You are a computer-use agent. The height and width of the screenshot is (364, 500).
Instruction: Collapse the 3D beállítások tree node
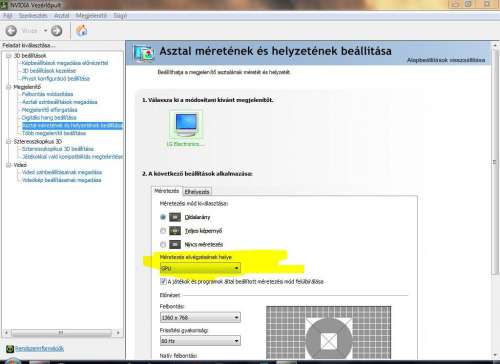pos(8,56)
